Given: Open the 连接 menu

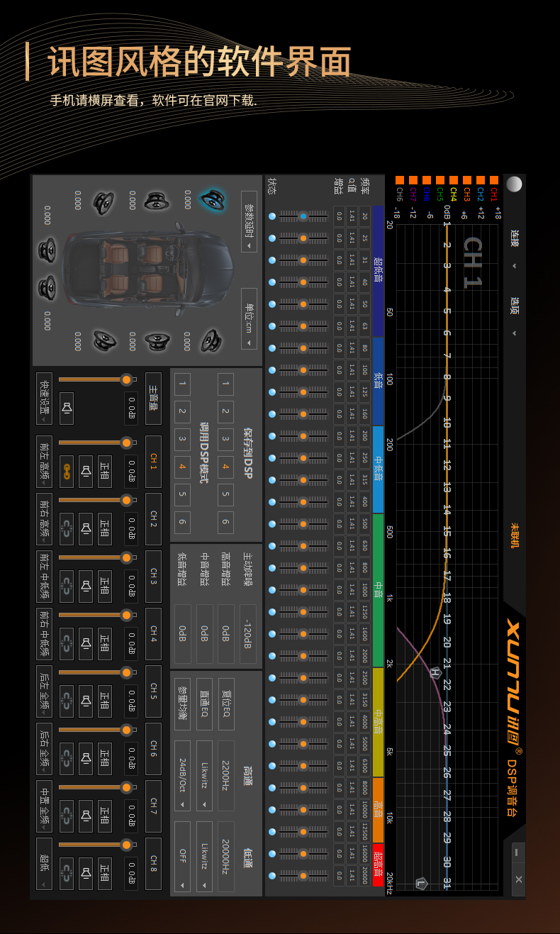Looking at the screenshot, I should (x=515, y=245).
